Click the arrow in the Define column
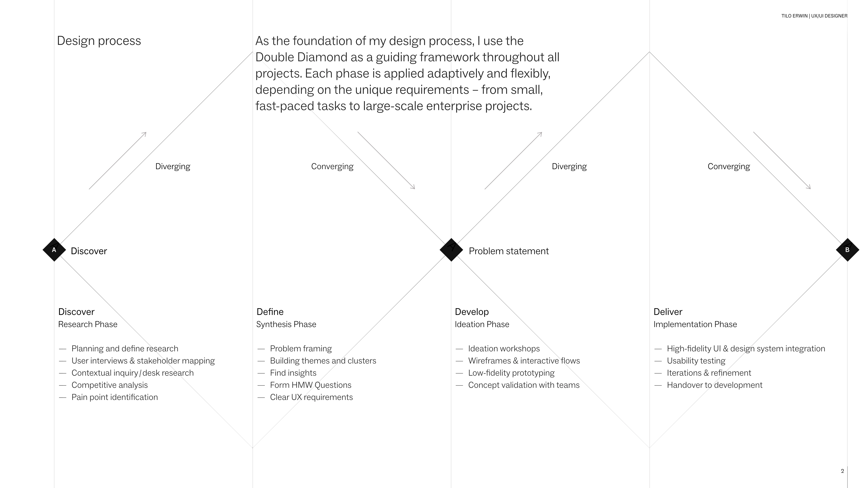This screenshot has height=488, width=868. tap(386, 161)
